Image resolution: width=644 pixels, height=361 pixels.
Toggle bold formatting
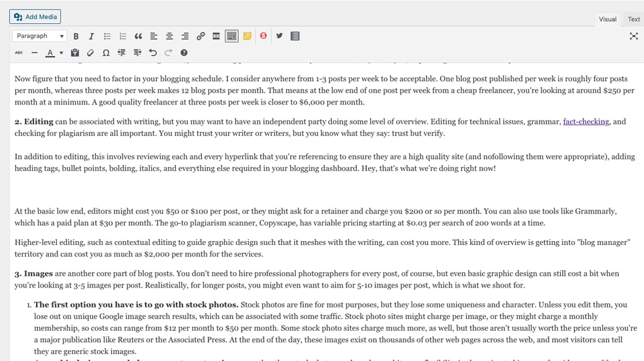76,36
